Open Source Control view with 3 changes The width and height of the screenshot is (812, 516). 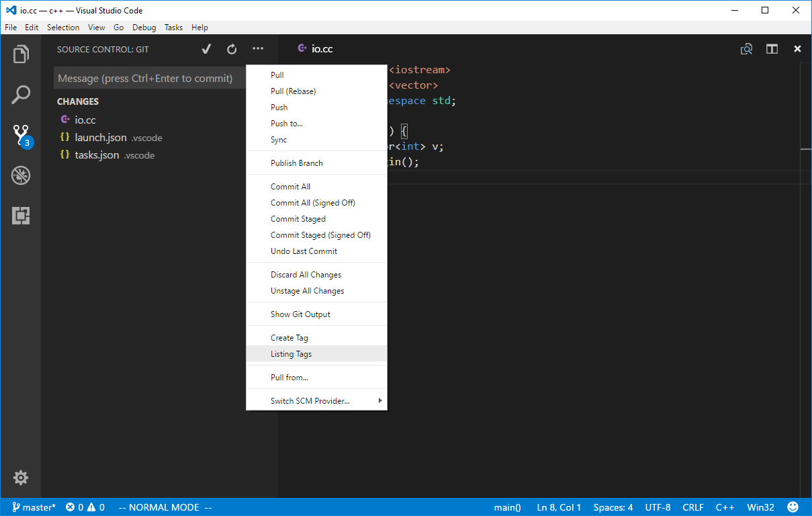(x=21, y=136)
